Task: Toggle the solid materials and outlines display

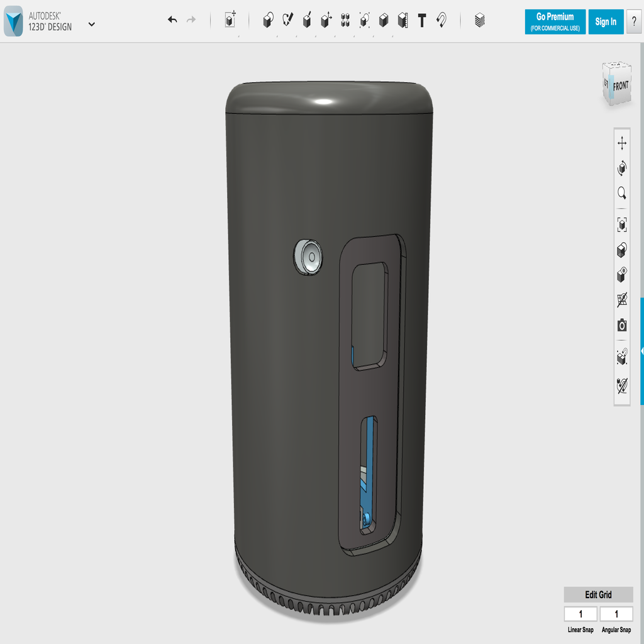Action: pyautogui.click(x=622, y=250)
